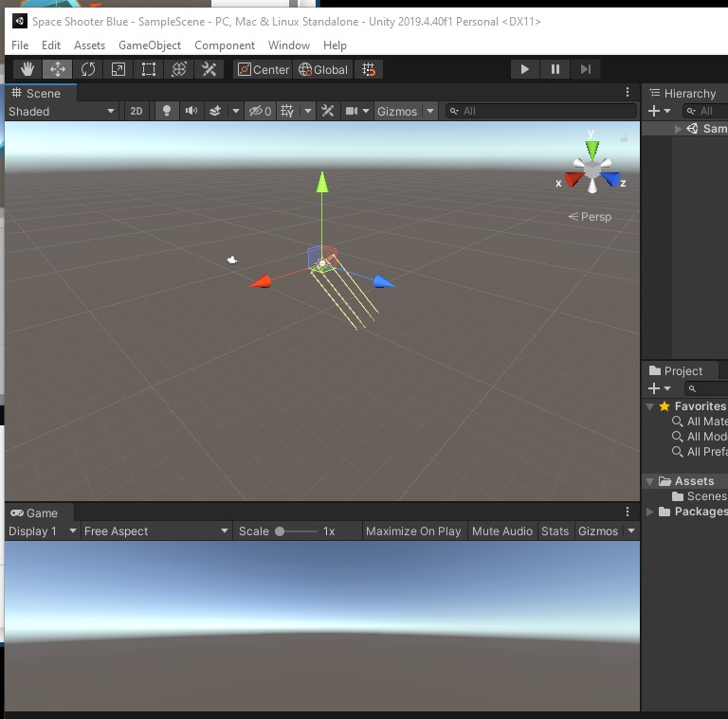Open the grid settings dropdown arrow
The width and height of the screenshot is (728, 719).
(308, 112)
